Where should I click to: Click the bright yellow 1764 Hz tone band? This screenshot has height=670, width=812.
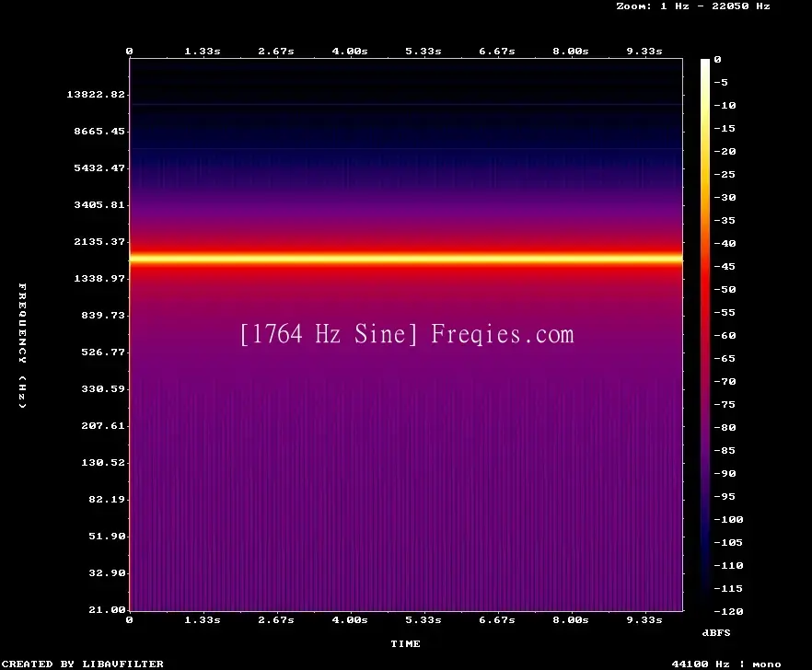(406, 258)
